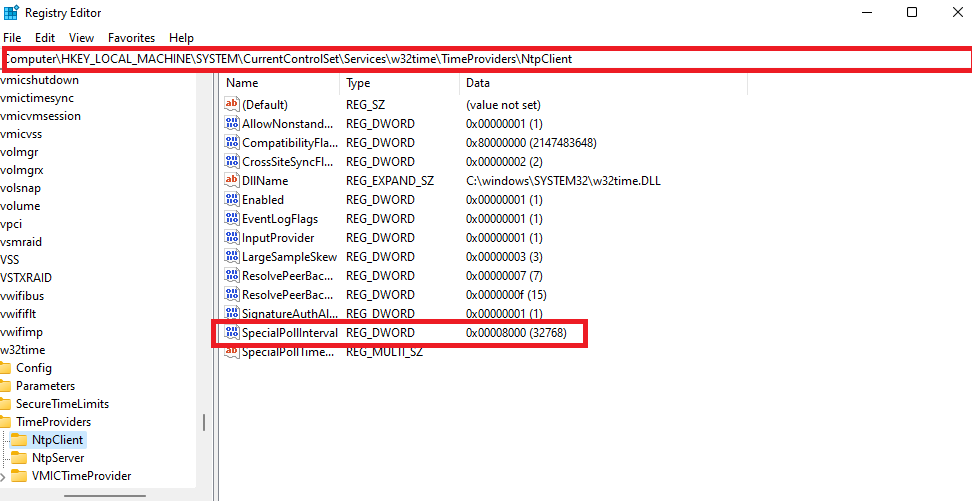Click the Registry Editor app icon

[12, 13]
